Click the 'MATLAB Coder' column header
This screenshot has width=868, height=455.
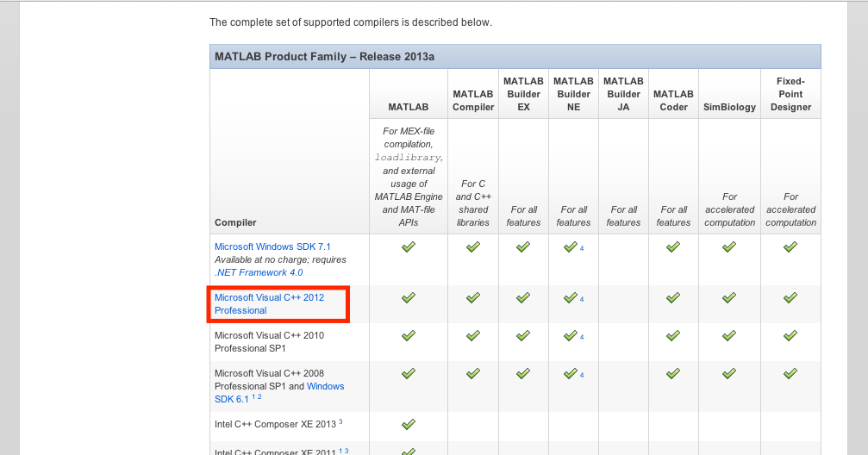tap(673, 101)
